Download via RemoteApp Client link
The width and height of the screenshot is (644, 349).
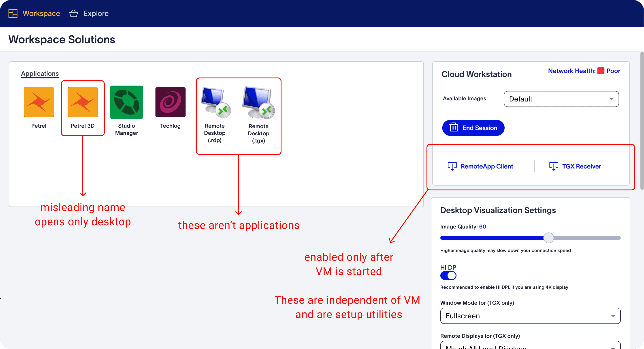point(487,166)
